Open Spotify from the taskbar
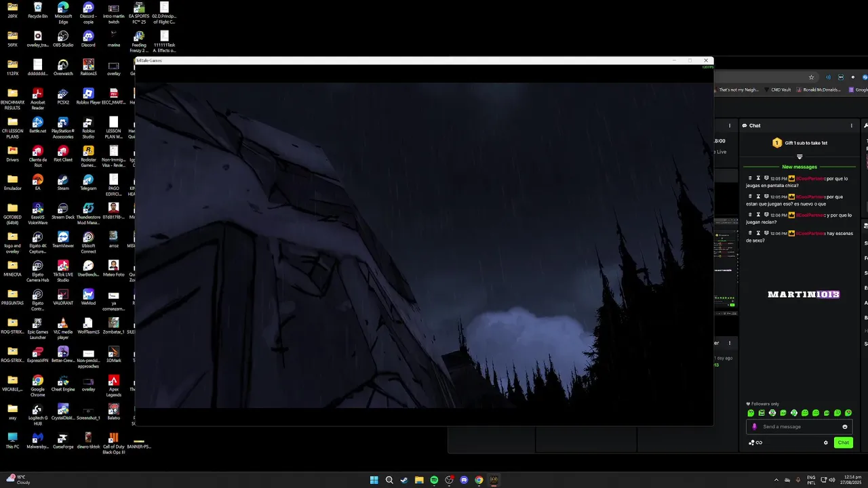The width and height of the screenshot is (868, 488). 434,480
